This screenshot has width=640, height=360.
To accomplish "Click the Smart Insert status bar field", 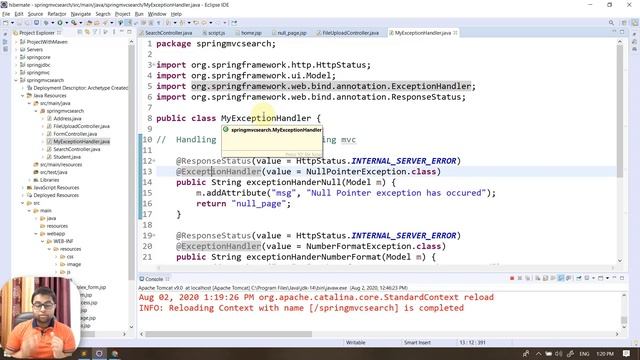I will tap(417, 342).
